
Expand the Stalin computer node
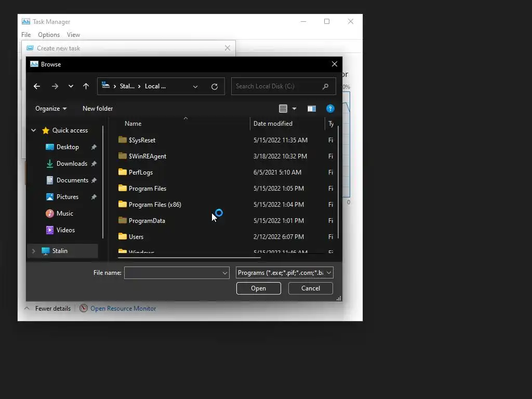34,251
